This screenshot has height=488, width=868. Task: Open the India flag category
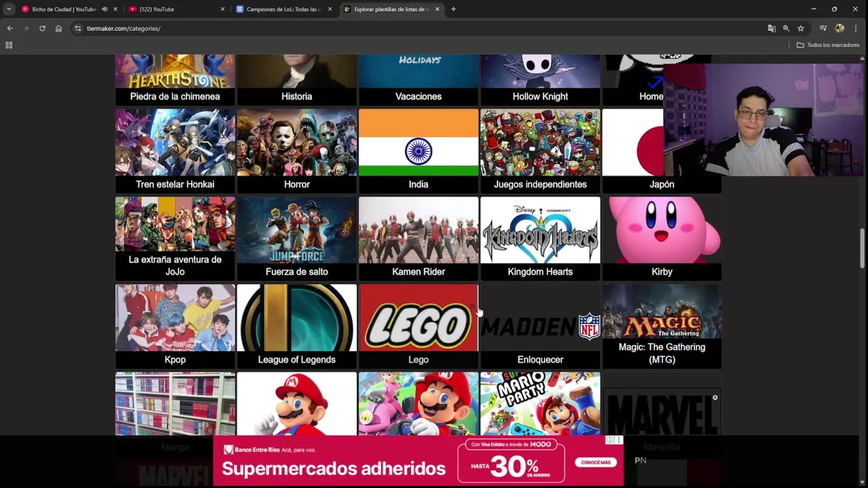tap(418, 151)
